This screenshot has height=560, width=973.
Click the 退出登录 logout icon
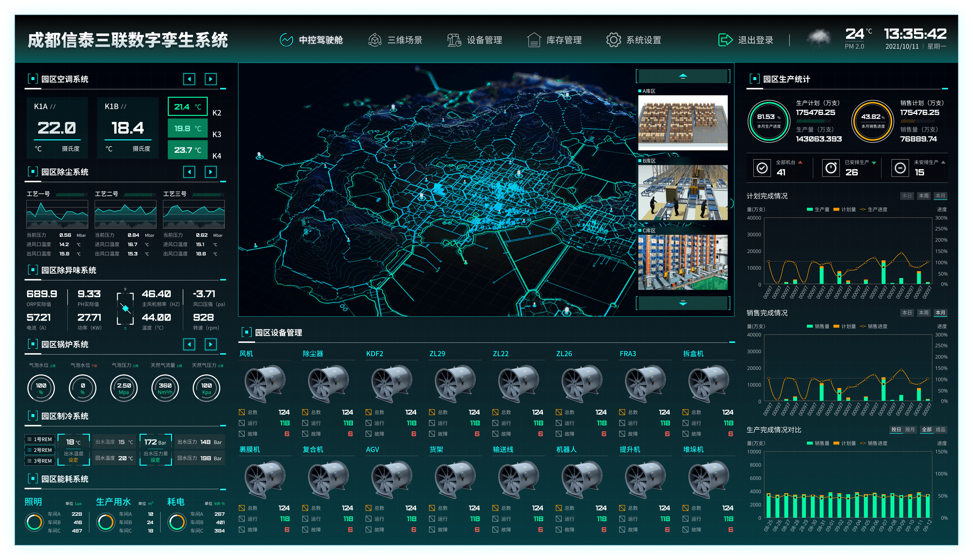(x=725, y=40)
